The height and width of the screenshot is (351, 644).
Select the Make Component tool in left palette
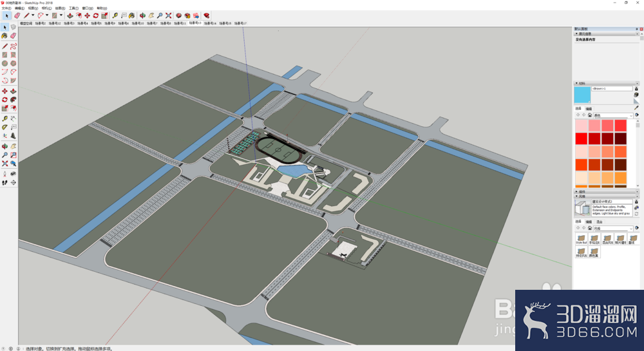(13, 27)
